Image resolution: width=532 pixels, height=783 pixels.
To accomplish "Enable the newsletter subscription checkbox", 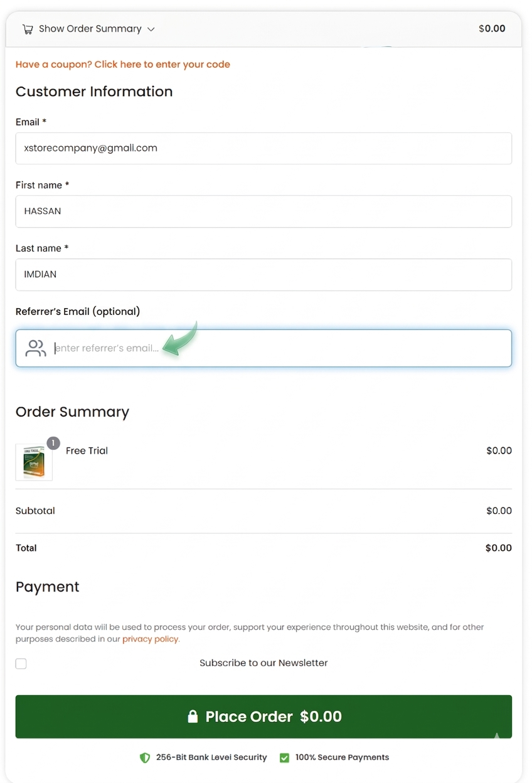I will point(21,663).
